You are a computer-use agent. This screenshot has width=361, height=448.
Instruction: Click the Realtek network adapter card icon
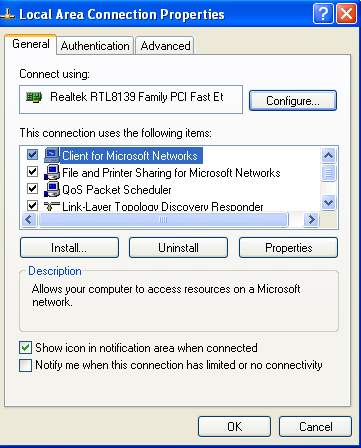pyautogui.click(x=34, y=97)
